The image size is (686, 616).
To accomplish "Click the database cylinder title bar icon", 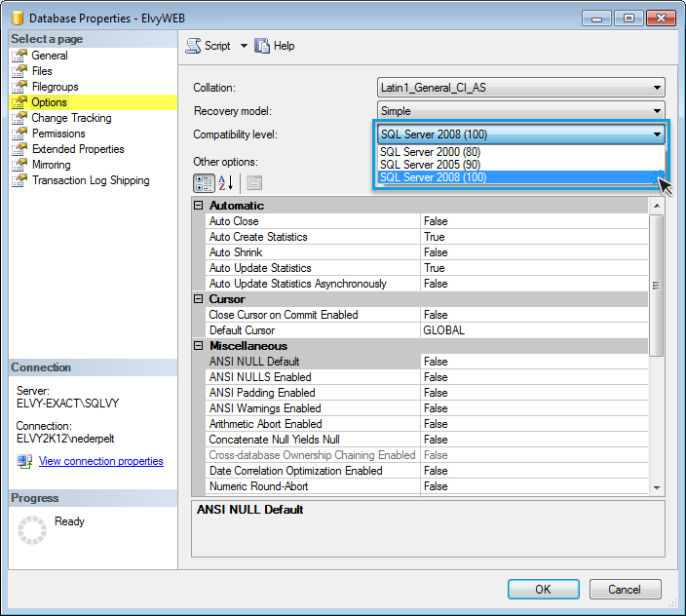I will pos(18,18).
